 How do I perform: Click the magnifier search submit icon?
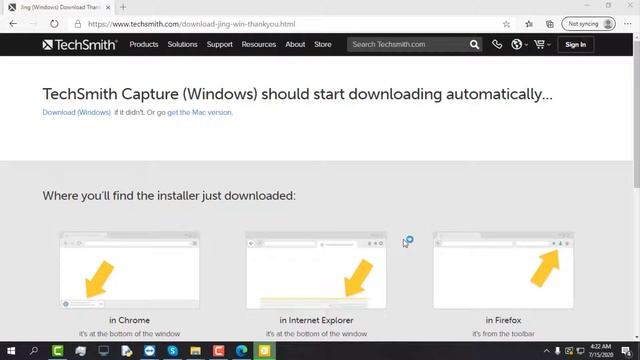(474, 44)
